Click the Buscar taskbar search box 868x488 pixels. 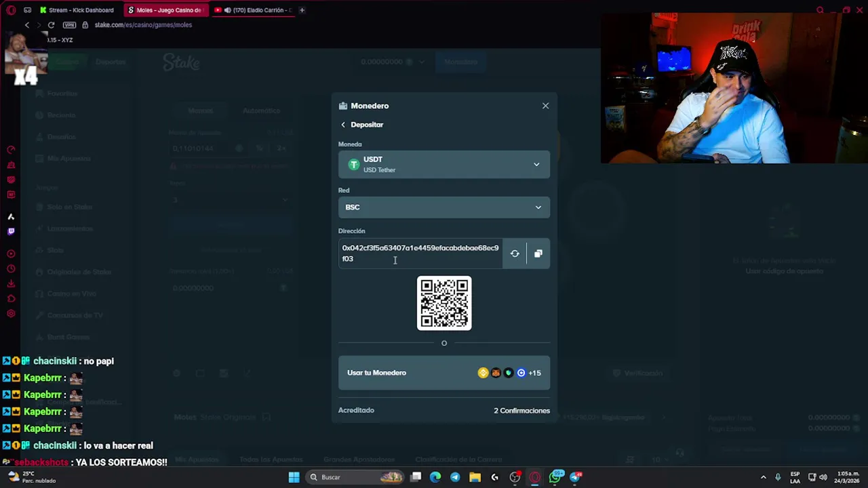pyautogui.click(x=356, y=477)
